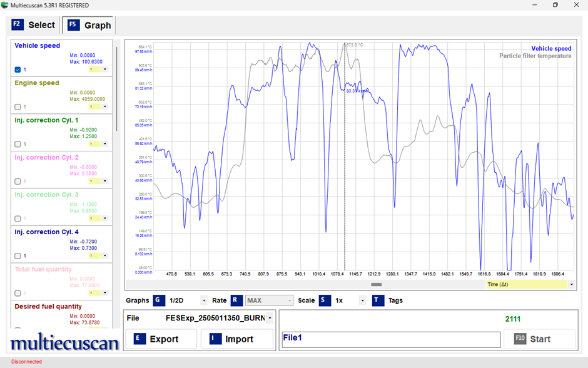This screenshot has width=588, height=368.
Task: Click the E icon on Export button
Action: tap(140, 339)
